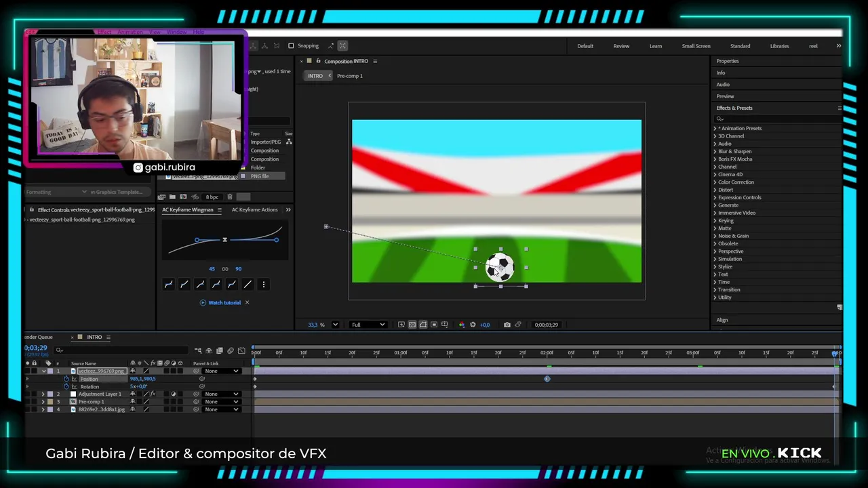Click the 8 bpc color depth button
The height and width of the screenshot is (488, 868).
click(212, 197)
